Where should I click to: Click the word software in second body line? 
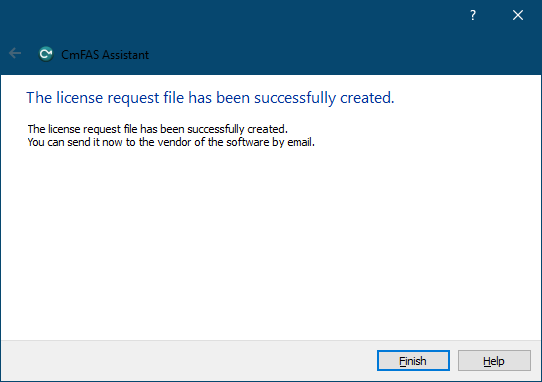click(x=247, y=142)
